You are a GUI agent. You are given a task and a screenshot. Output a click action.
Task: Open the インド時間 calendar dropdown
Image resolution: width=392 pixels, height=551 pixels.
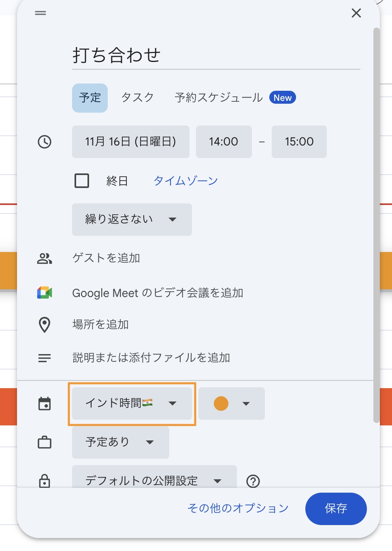pos(132,404)
